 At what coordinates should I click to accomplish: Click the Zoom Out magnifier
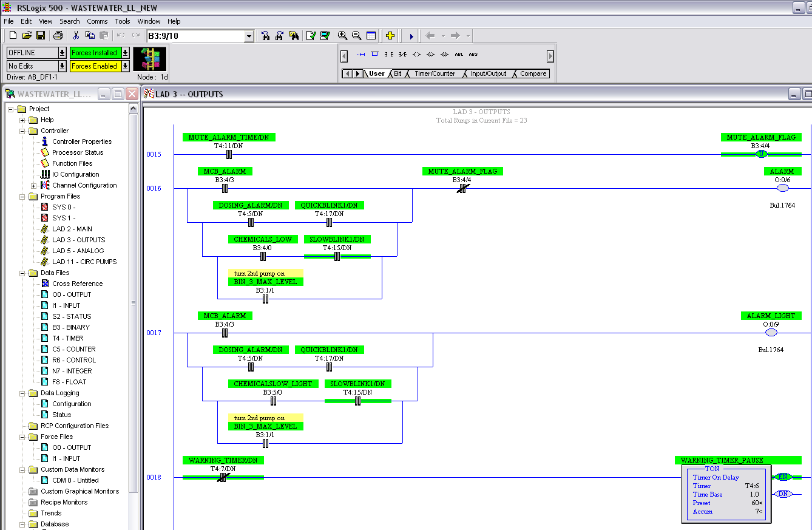point(356,36)
